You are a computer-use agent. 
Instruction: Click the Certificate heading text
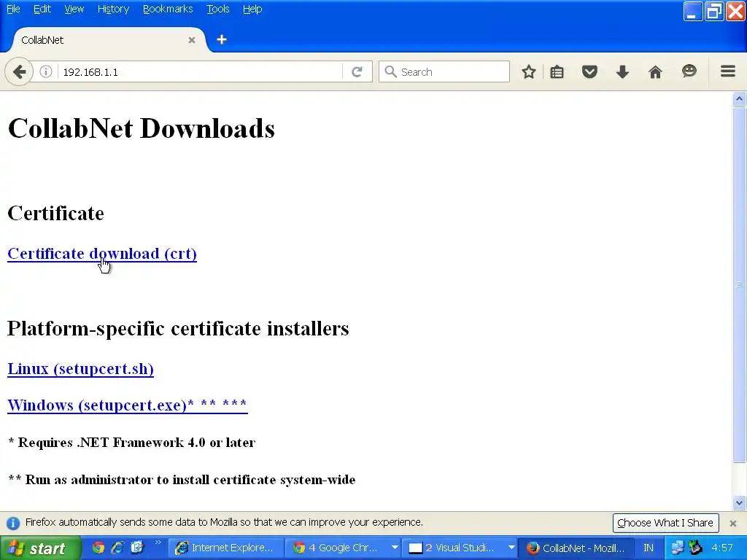point(55,214)
